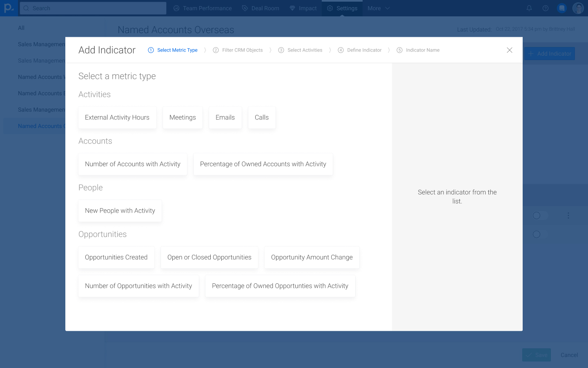Open the help question mark icon
Screen dimensions: 588x368
(x=545, y=8)
